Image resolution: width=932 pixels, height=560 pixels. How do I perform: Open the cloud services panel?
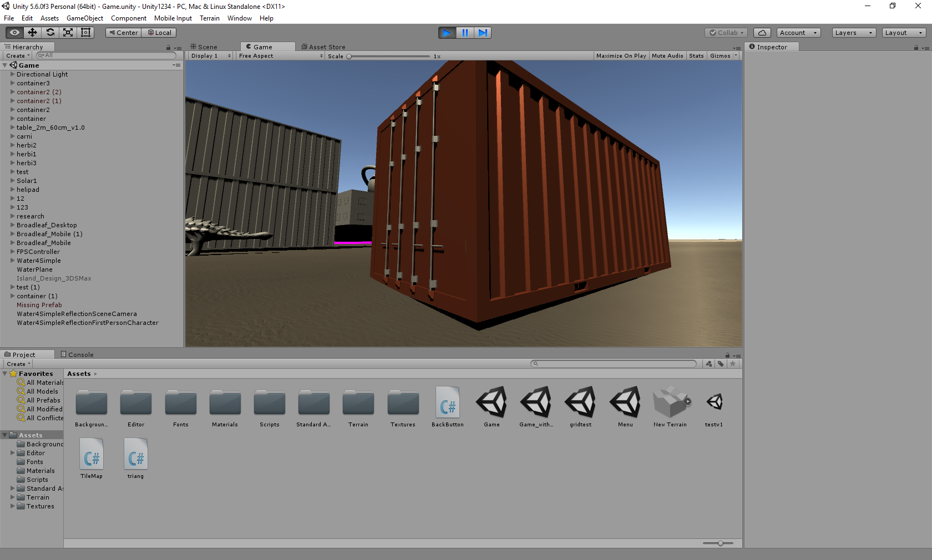(x=762, y=33)
